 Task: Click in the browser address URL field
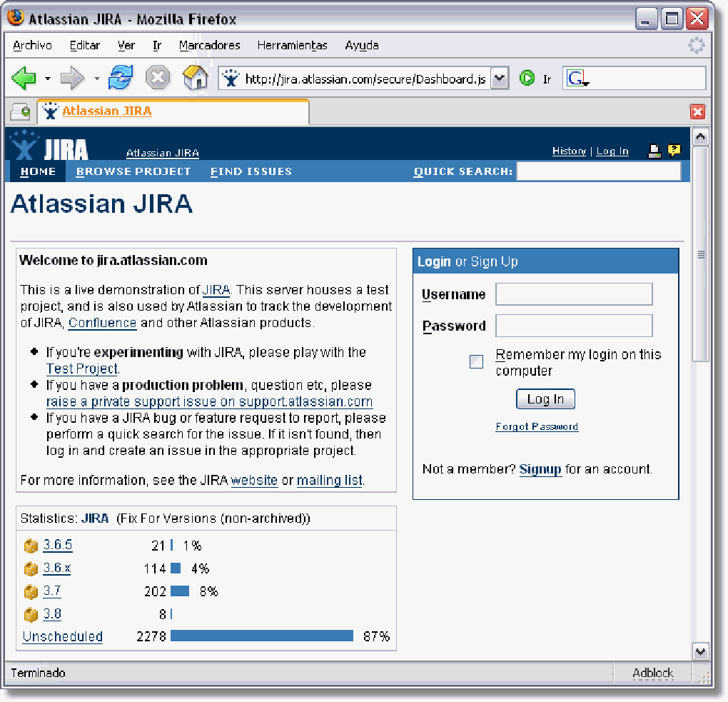click(x=365, y=79)
